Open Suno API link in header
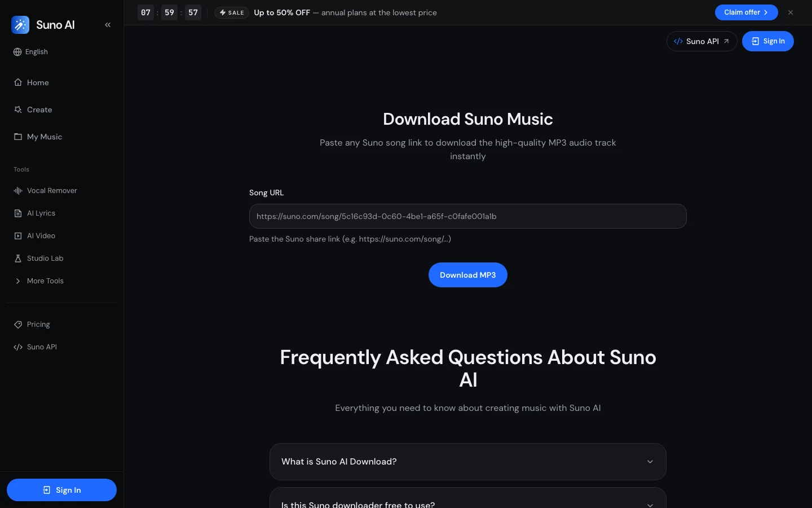The height and width of the screenshot is (508, 812). coord(701,41)
